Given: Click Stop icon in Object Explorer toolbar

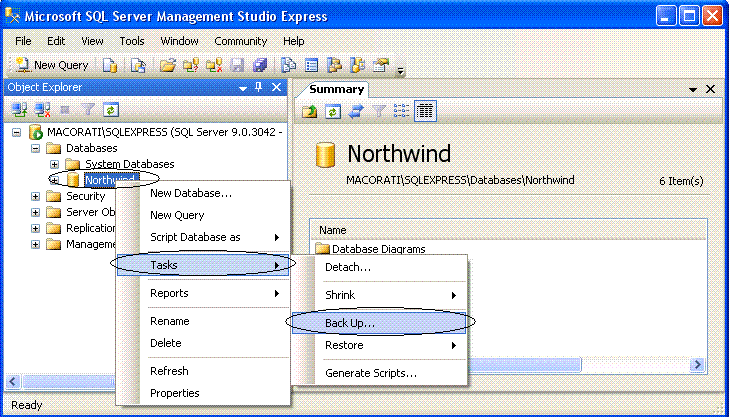Looking at the screenshot, I should click(65, 110).
